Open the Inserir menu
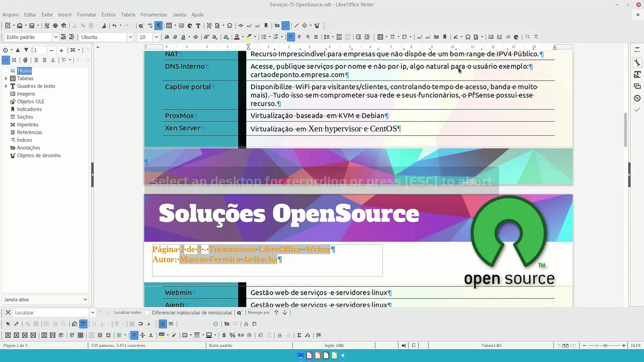Screen dimensions: 644x362 (x=65, y=15)
